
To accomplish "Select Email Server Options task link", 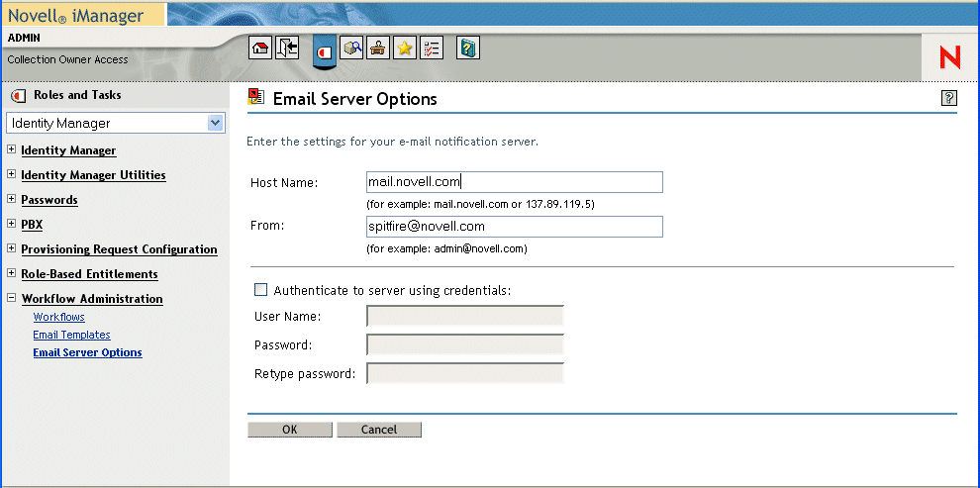I will [87, 352].
